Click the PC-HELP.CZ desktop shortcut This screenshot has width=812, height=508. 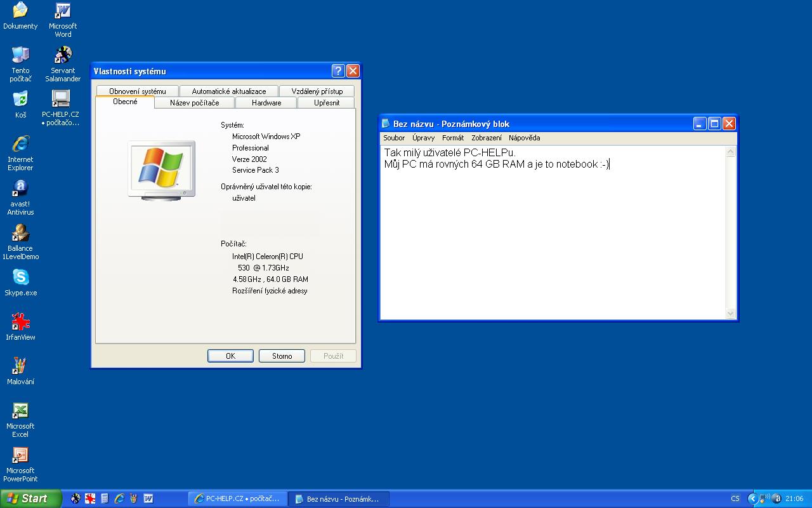(x=60, y=109)
